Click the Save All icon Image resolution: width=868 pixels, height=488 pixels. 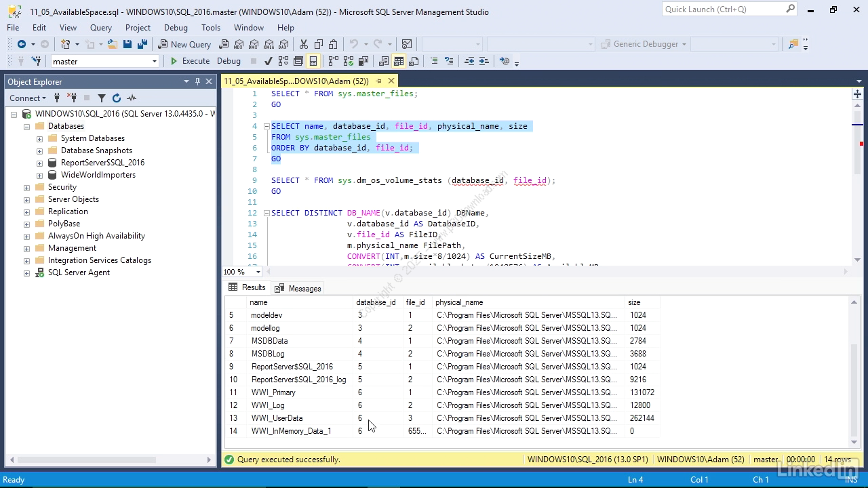[x=142, y=44]
